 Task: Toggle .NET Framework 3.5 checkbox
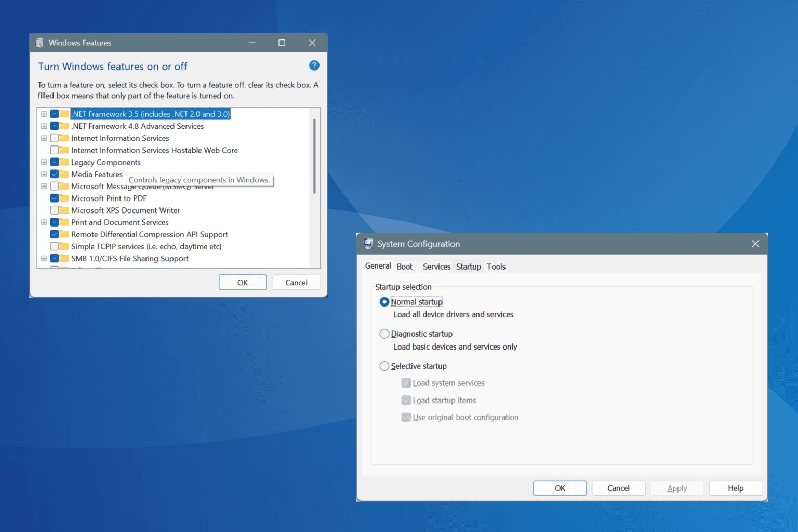[x=55, y=114]
